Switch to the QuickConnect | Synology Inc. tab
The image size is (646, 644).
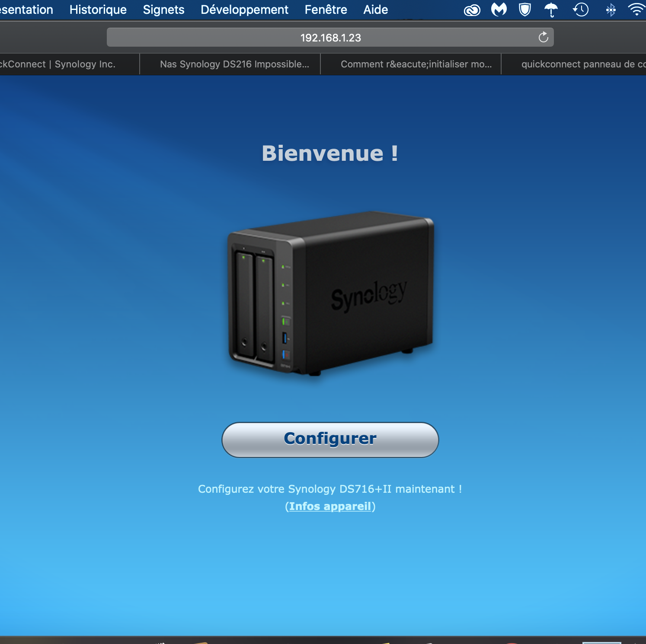[x=69, y=64]
